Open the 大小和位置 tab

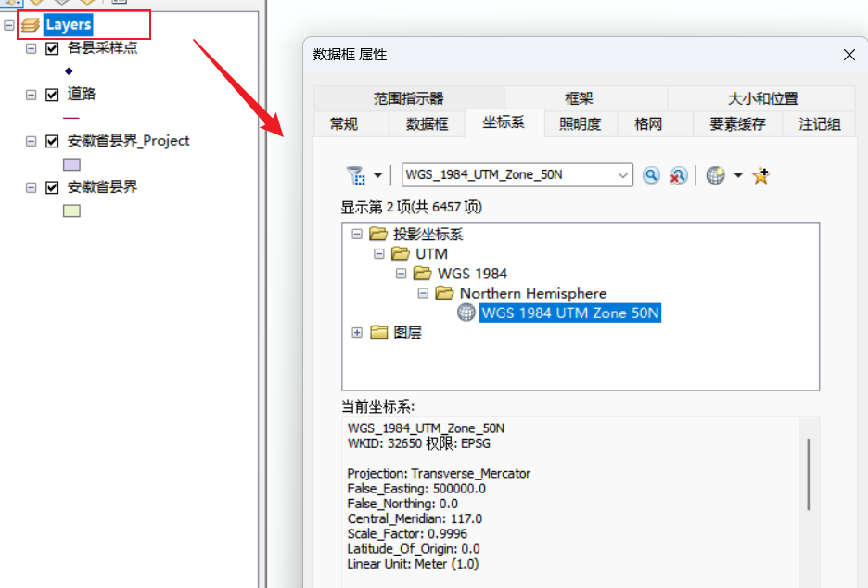763,98
